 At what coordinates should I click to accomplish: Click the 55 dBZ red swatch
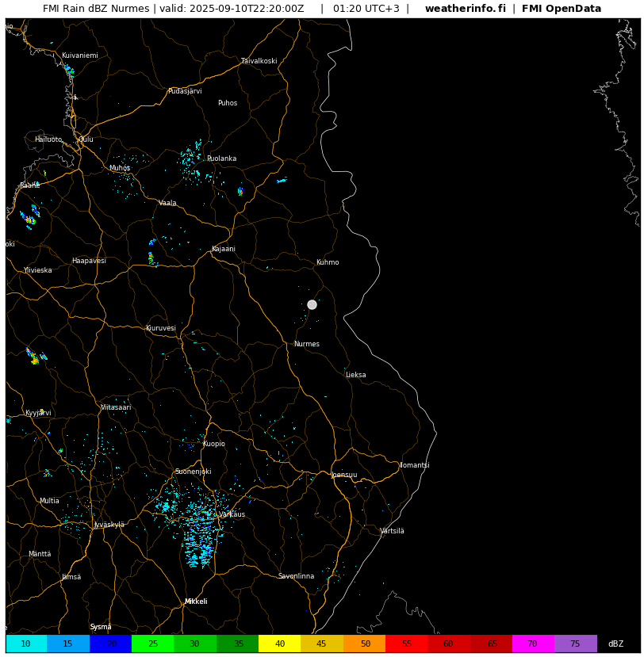point(407,644)
